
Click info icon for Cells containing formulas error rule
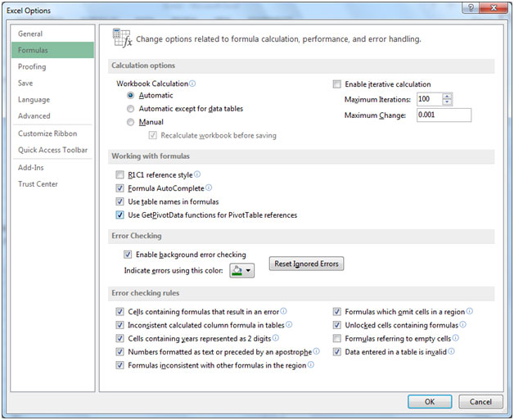(283, 311)
